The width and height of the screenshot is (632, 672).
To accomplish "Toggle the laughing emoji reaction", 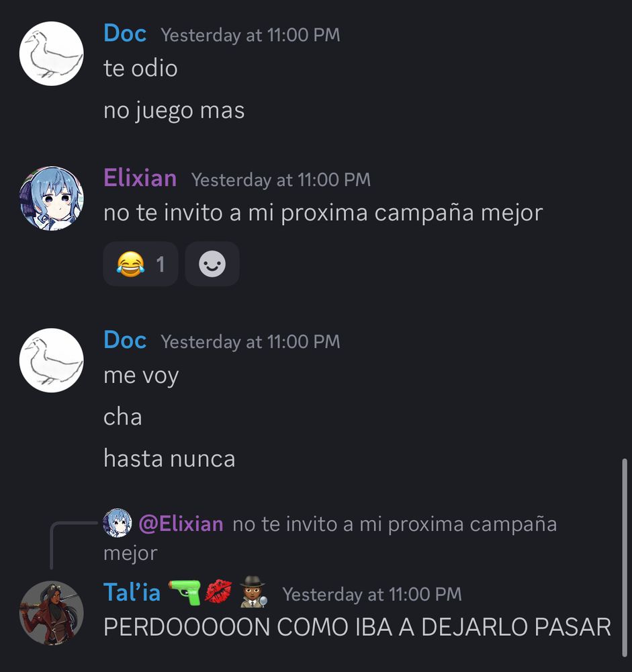I will [140, 263].
